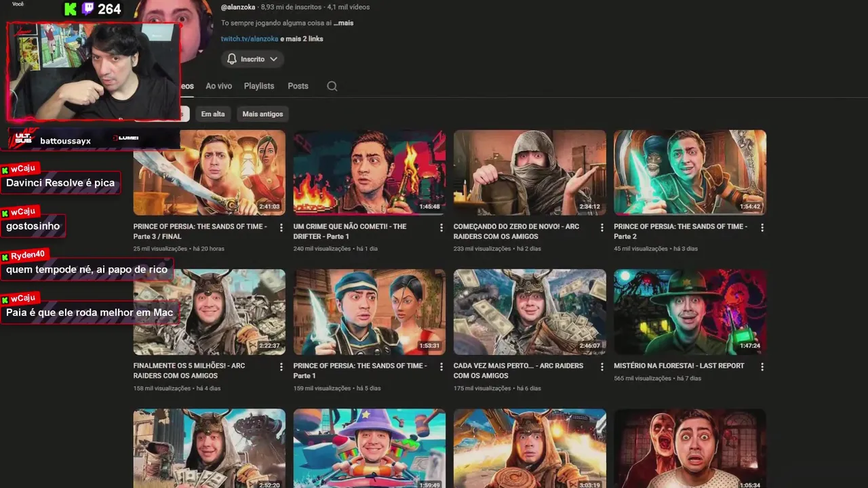Expand channel description with ...mais
Screen dimensions: 868x488
(x=343, y=23)
